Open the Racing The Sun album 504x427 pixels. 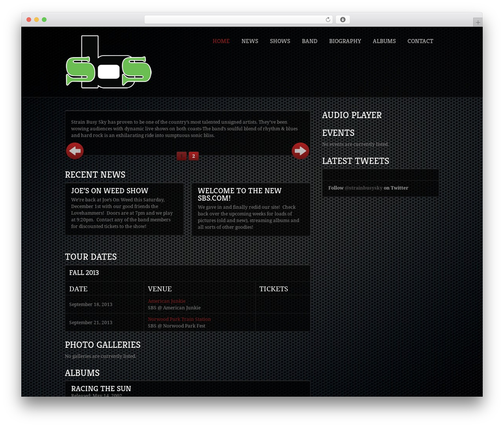101,388
